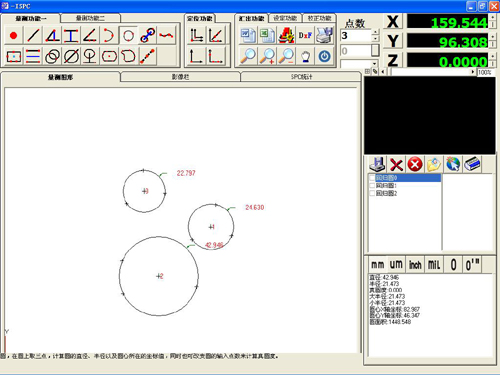The height and width of the screenshot is (375, 500).
Task: Click the red circle cancel icon
Action: click(x=415, y=165)
